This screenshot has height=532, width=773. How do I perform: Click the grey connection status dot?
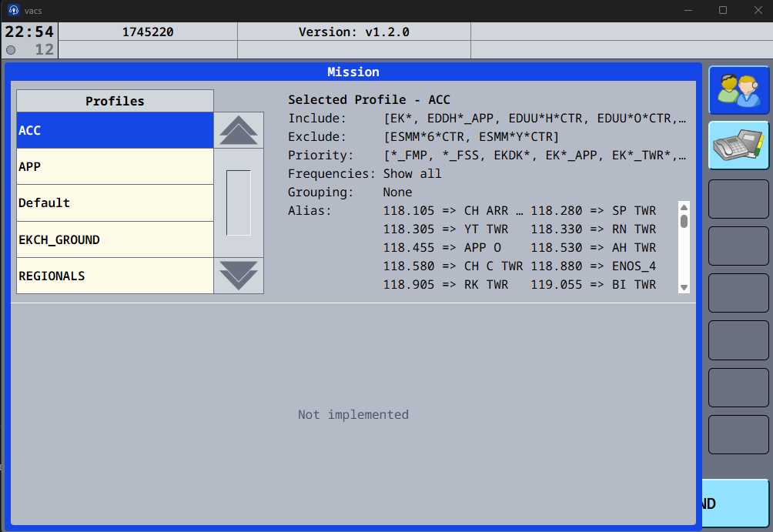coord(11,50)
